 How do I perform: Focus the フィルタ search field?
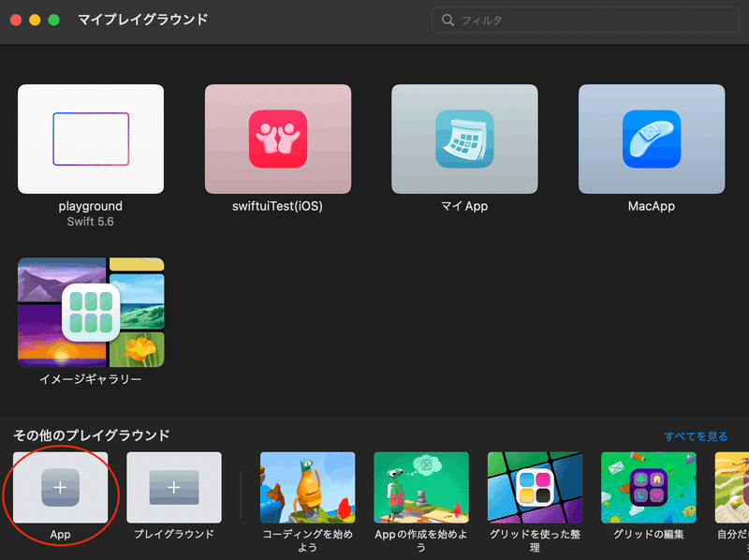(x=586, y=20)
